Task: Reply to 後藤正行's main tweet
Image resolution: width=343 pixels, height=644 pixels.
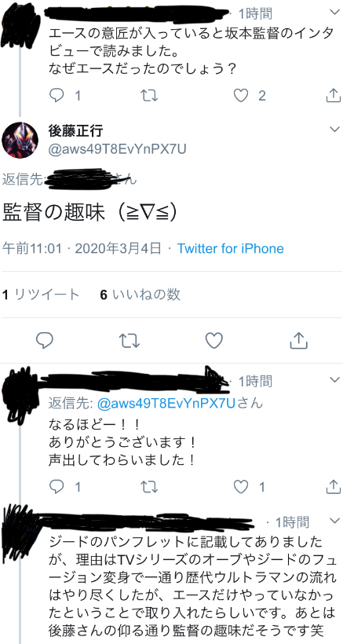Action: 44,341
